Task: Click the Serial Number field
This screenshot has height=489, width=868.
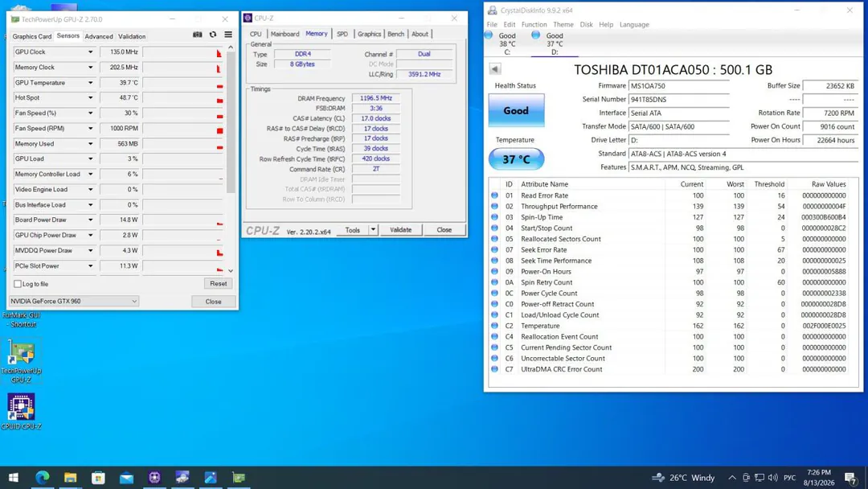Action: [x=678, y=100]
